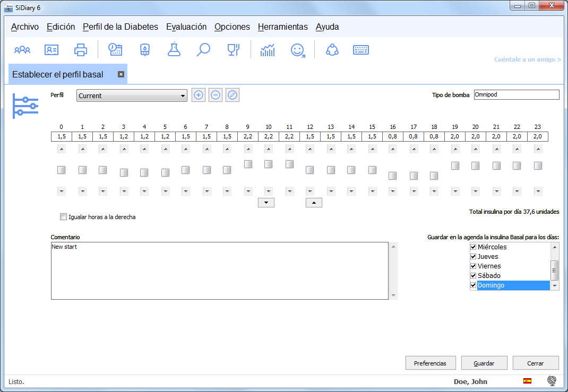The height and width of the screenshot is (392, 568).
Task: Open the Perfil dropdown showing Current
Action: tap(132, 96)
